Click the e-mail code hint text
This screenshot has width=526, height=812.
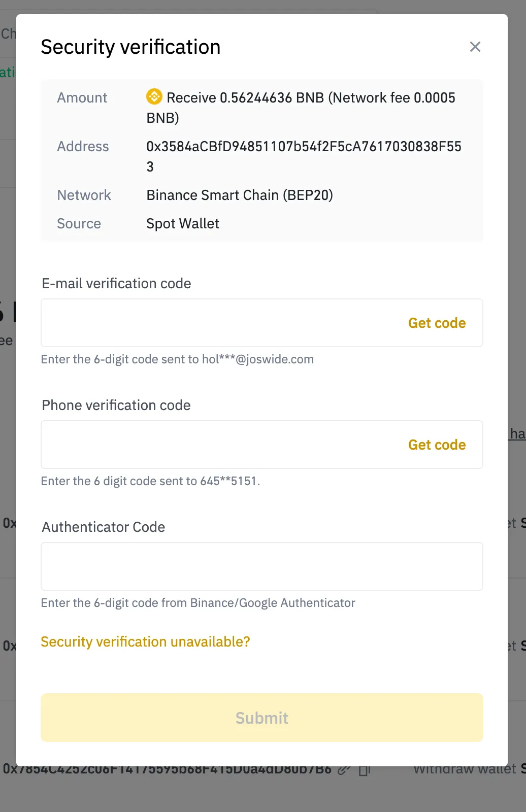177,359
